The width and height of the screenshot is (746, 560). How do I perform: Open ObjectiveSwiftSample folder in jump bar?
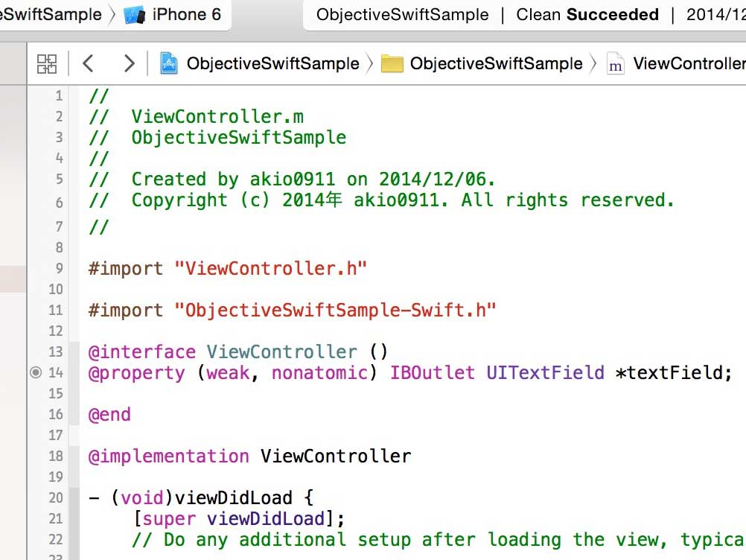coord(496,63)
